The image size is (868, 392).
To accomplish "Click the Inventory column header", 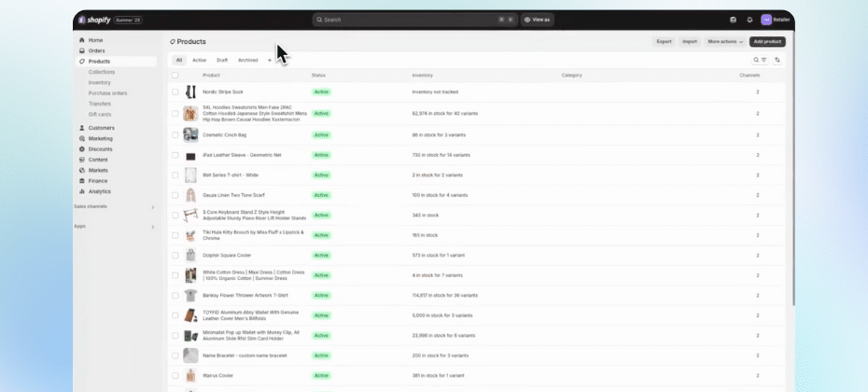I will [x=423, y=76].
